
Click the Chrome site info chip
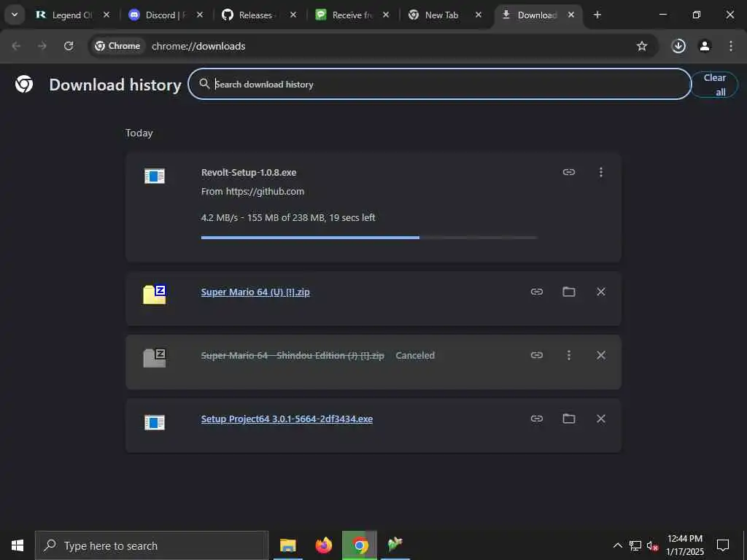[x=117, y=46]
